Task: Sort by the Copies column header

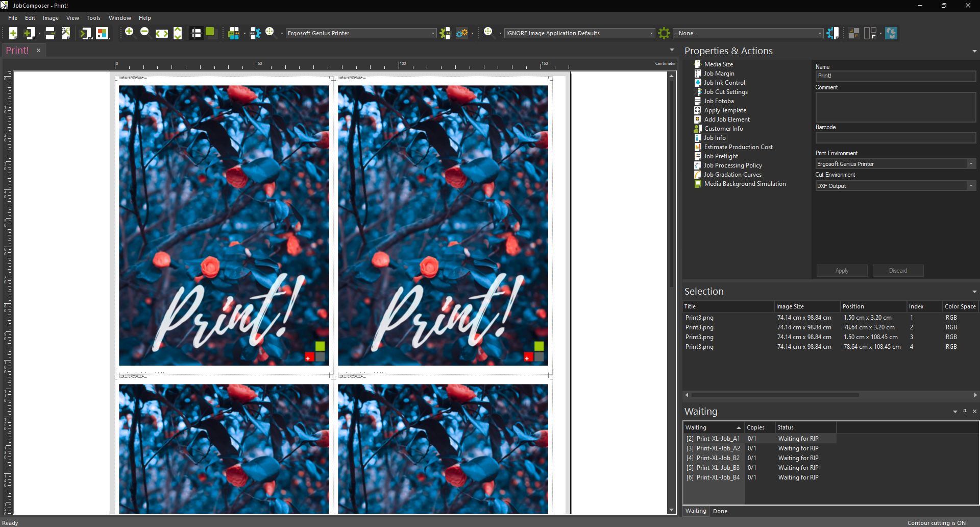Action: click(759, 427)
